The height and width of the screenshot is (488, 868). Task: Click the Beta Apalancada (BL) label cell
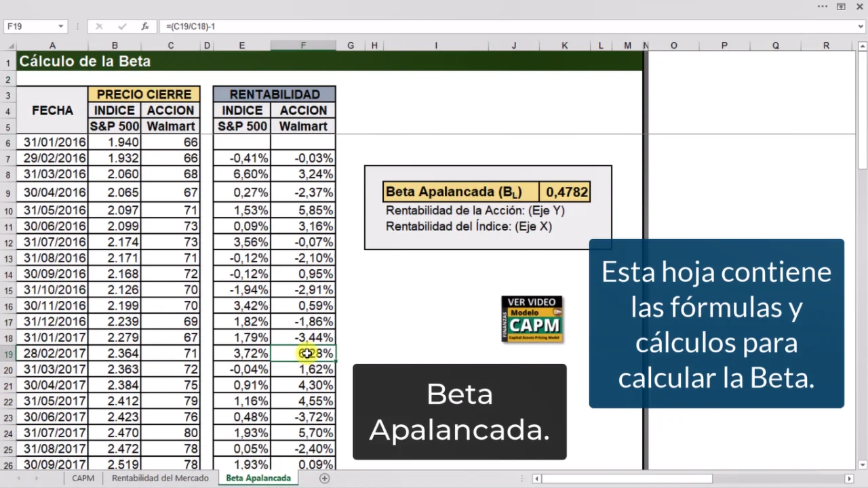coord(461,192)
